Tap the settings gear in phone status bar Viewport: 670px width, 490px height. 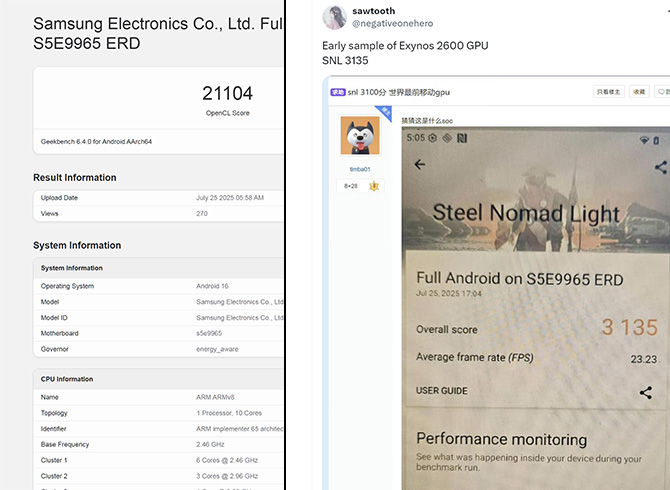[434, 138]
